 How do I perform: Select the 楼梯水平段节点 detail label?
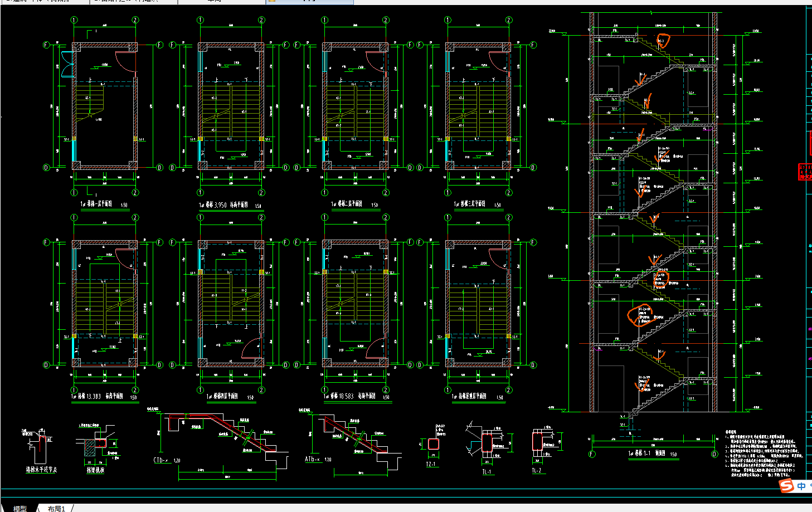click(41, 470)
